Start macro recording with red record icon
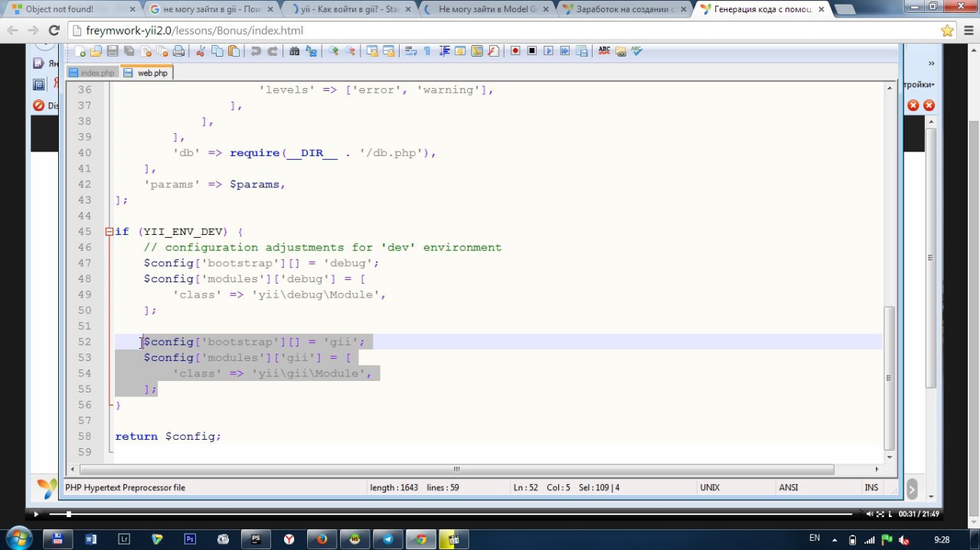Screen dimensions: 980x550 pyautogui.click(x=515, y=51)
